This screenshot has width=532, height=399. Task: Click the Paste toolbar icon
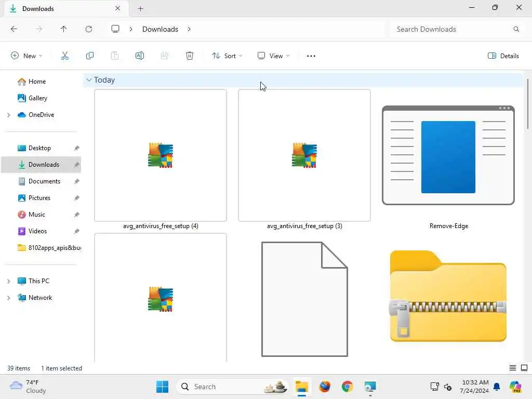click(115, 56)
